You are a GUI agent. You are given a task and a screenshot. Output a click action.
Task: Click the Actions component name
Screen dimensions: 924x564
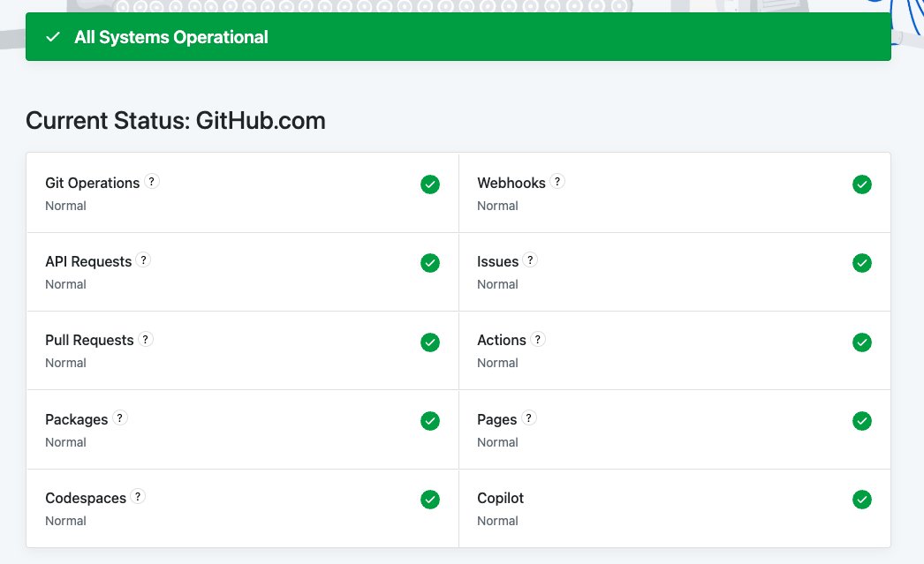pyautogui.click(x=502, y=341)
